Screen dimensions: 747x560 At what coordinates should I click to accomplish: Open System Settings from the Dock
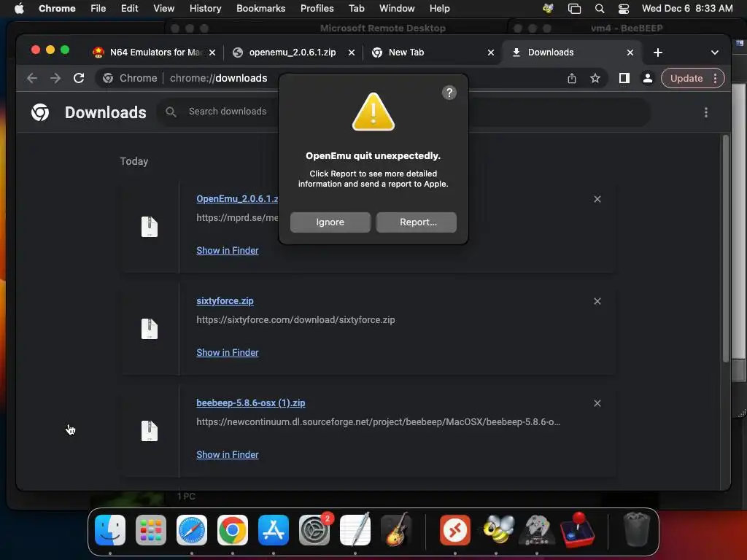(x=314, y=530)
